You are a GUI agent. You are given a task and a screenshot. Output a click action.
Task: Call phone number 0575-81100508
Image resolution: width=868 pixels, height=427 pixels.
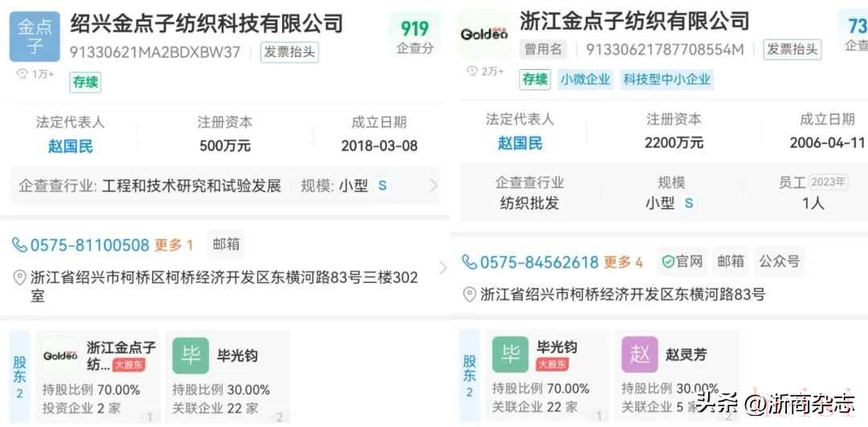click(90, 244)
